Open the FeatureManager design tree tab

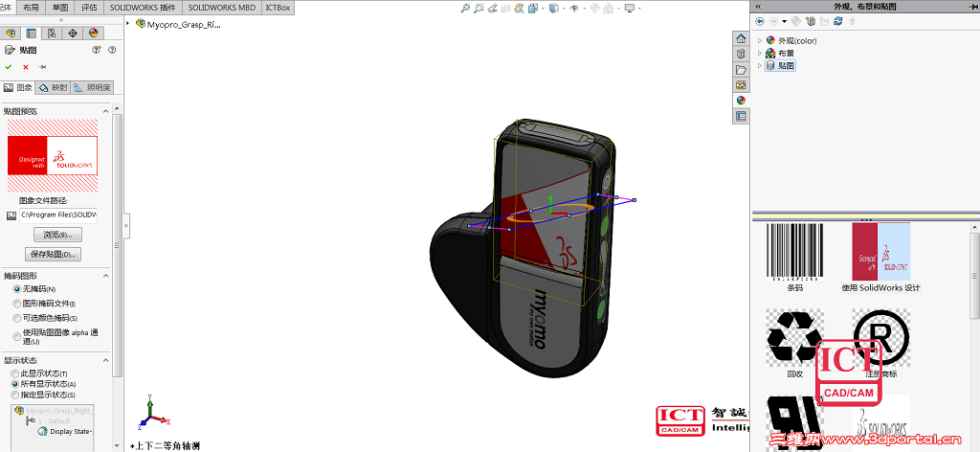[10, 34]
